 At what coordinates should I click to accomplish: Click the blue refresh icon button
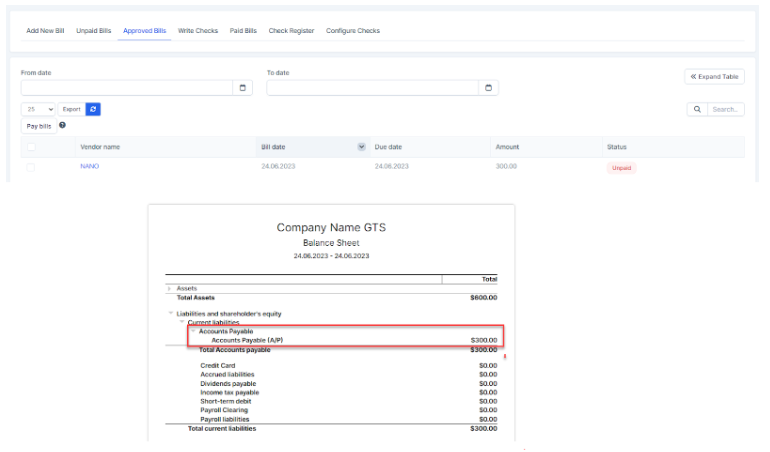(93, 109)
